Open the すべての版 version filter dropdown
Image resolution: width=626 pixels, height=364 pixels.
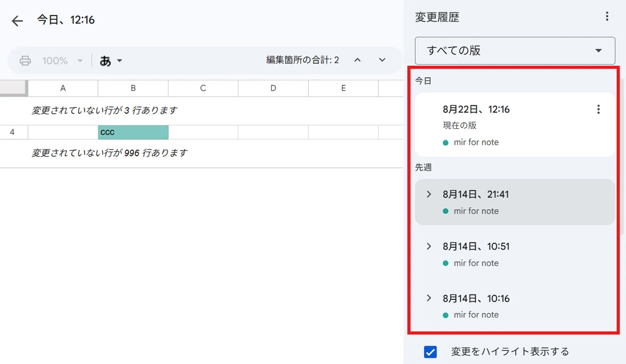515,51
